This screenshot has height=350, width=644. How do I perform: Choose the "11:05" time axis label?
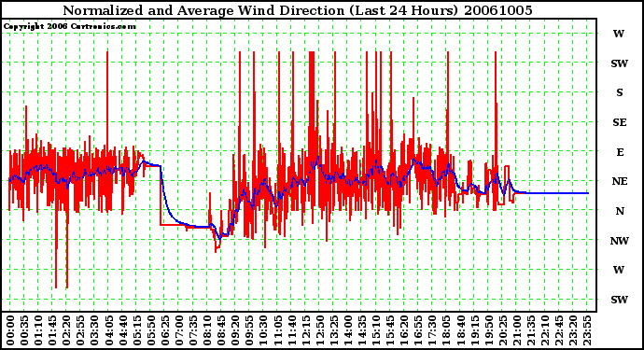click(277, 330)
